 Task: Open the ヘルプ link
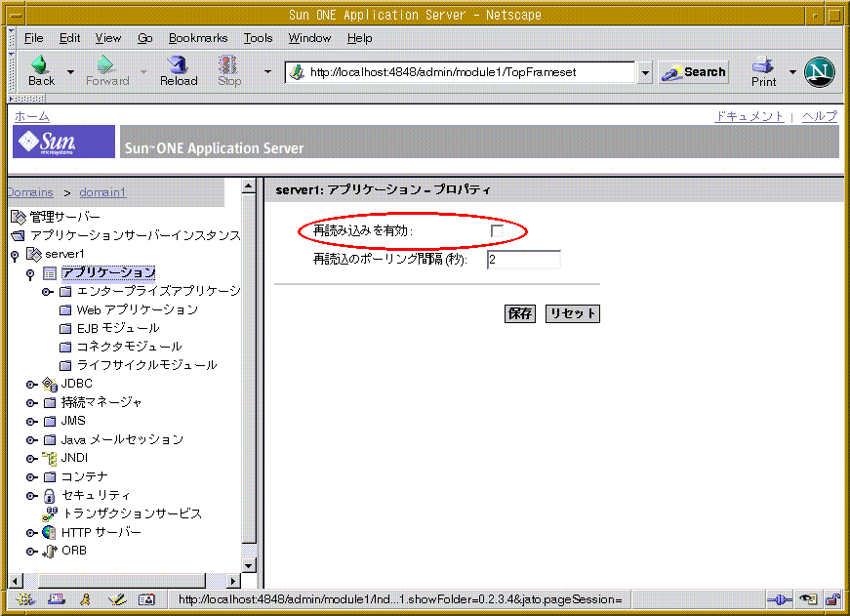pyautogui.click(x=820, y=116)
